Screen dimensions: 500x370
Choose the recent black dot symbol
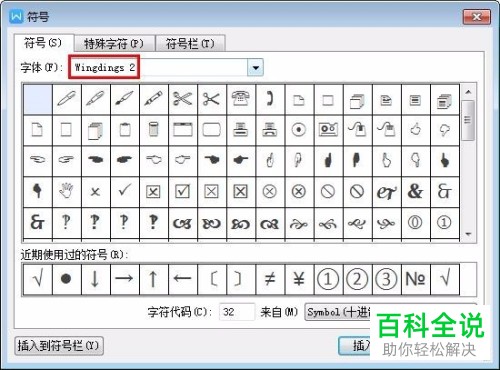point(66,279)
